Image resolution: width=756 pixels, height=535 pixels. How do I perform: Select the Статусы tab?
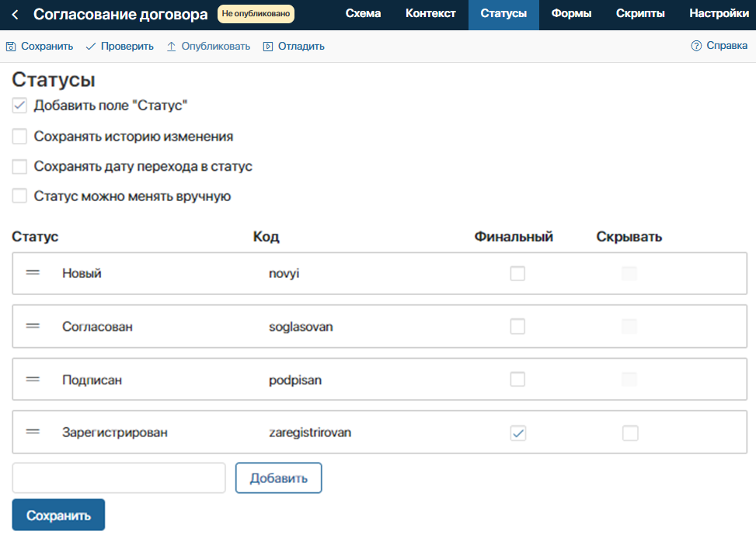(x=503, y=13)
